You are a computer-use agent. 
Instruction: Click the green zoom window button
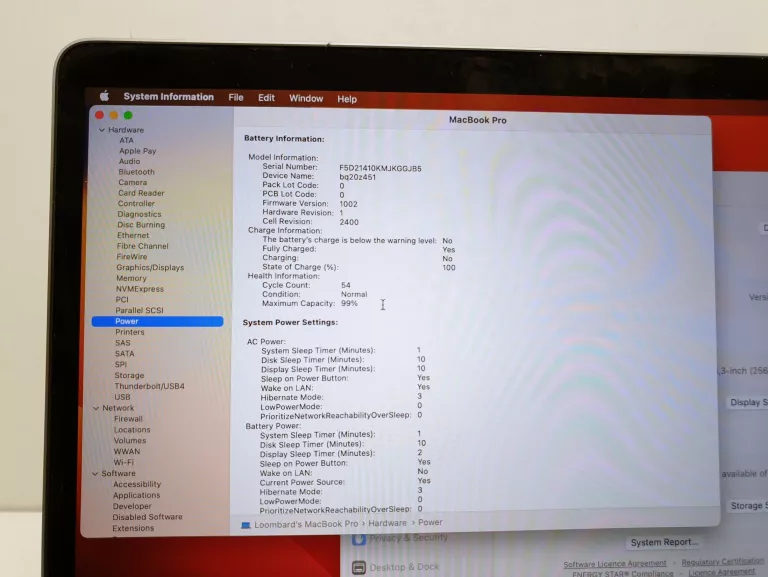coord(128,115)
